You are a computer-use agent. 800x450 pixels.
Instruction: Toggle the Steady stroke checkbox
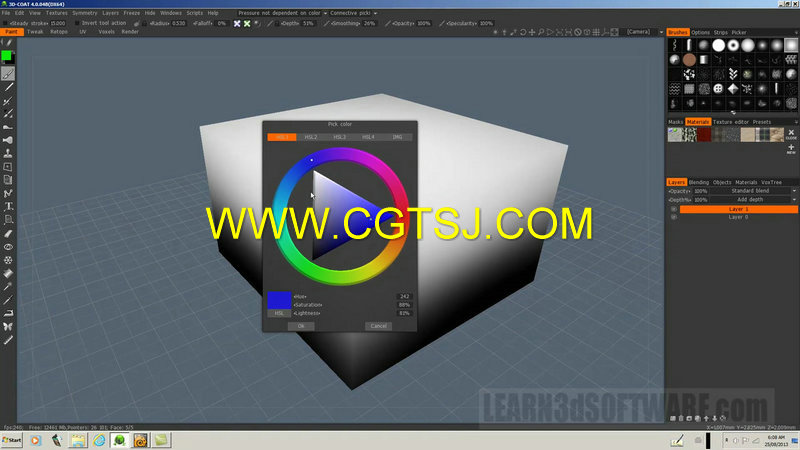click(x=5, y=23)
